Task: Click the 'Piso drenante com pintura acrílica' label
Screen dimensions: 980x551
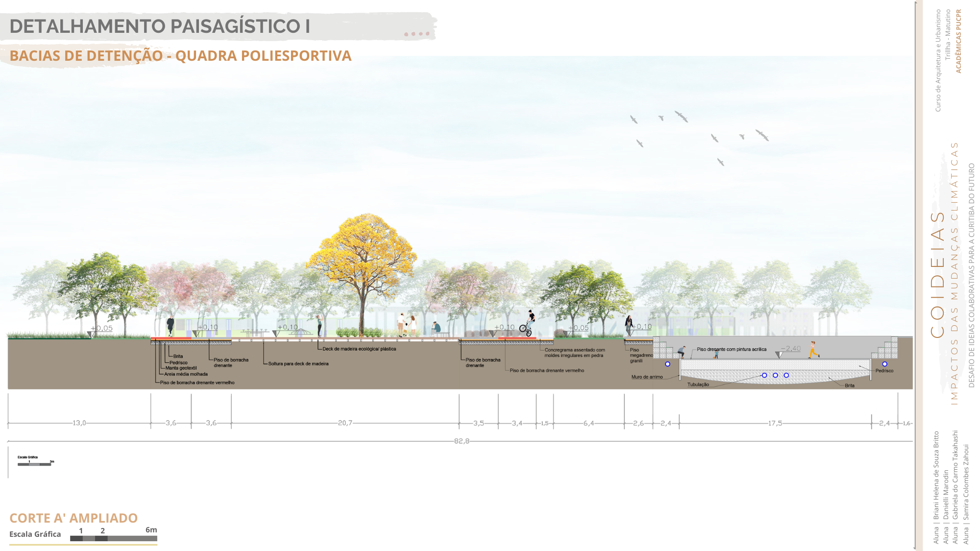Action: click(732, 349)
